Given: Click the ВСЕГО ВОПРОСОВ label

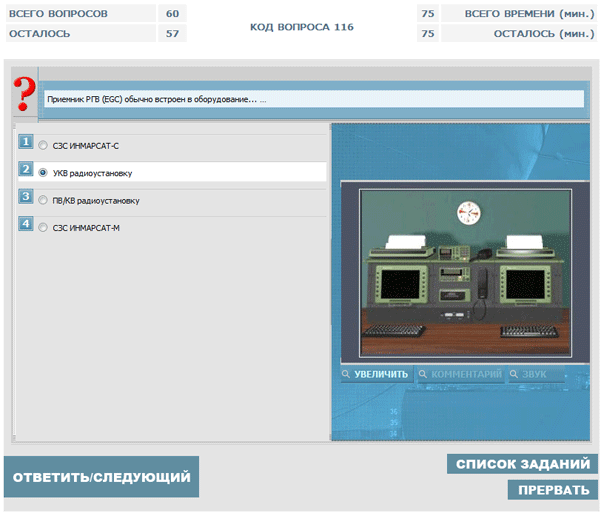Looking at the screenshot, I should pyautogui.click(x=58, y=14).
